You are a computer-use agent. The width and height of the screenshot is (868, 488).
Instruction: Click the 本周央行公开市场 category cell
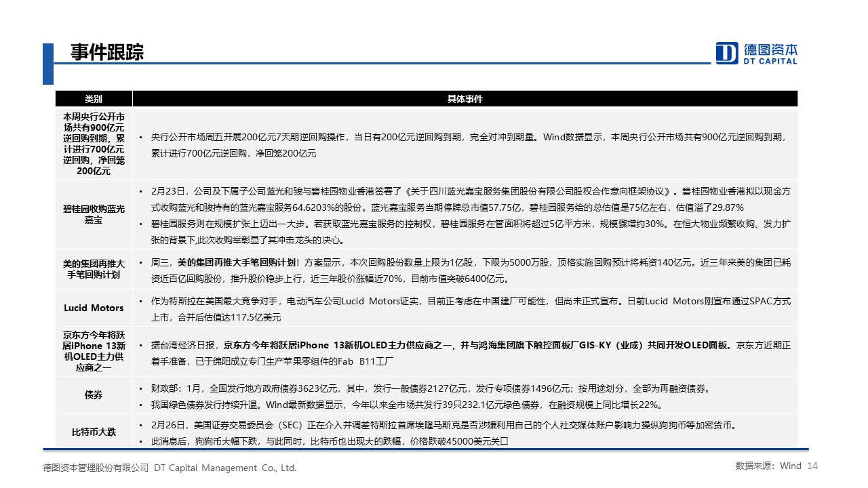click(x=94, y=143)
